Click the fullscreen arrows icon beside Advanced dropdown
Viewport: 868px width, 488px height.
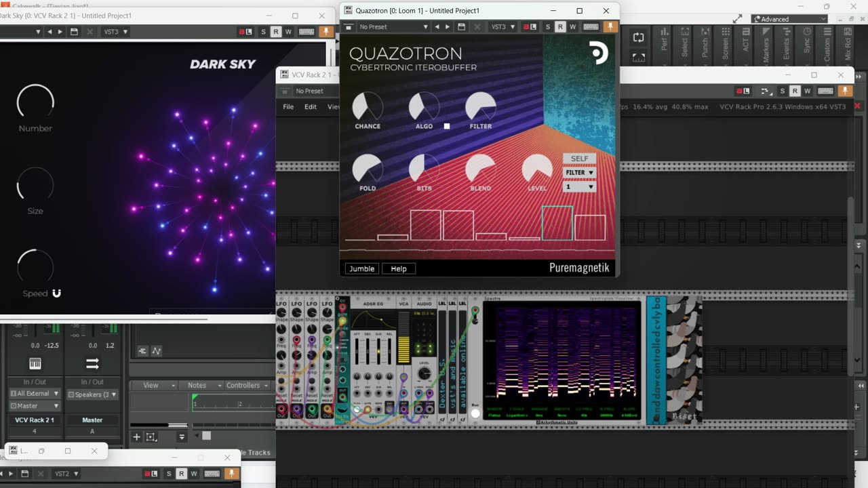coord(737,19)
